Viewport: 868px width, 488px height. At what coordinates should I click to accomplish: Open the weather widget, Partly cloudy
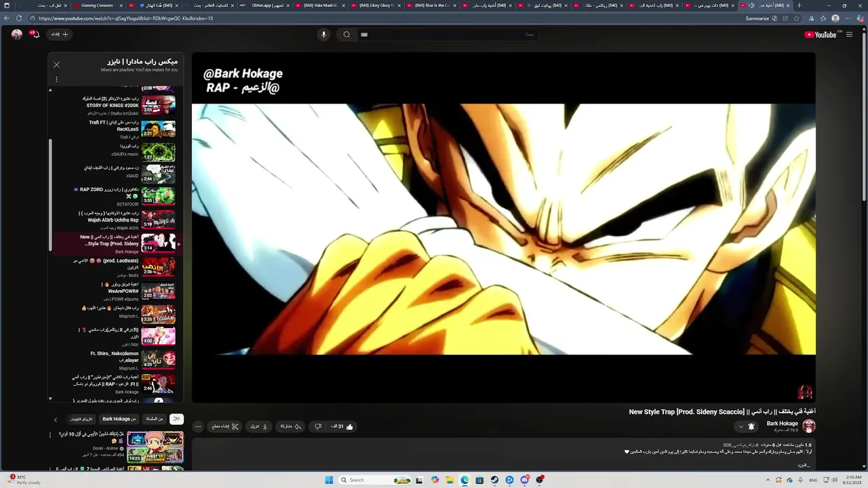(x=22, y=480)
